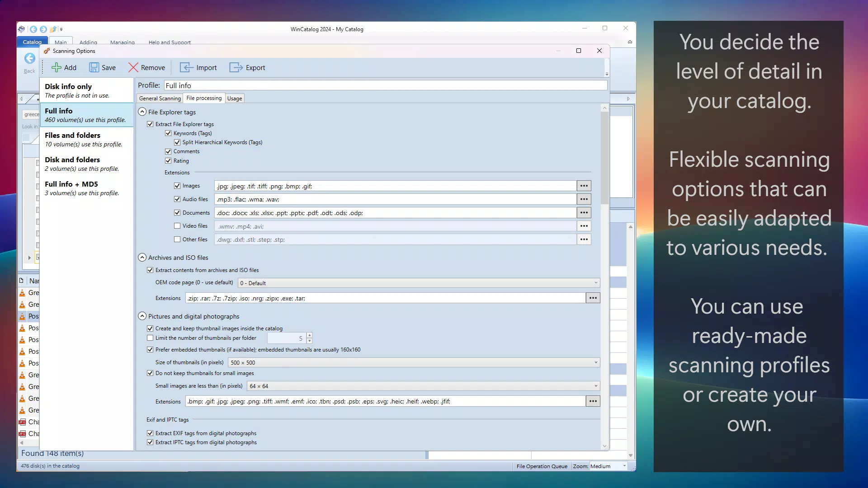This screenshot has width=868, height=488.
Task: Open the Zoom Medium dropdown in status bar
Action: (x=608, y=466)
